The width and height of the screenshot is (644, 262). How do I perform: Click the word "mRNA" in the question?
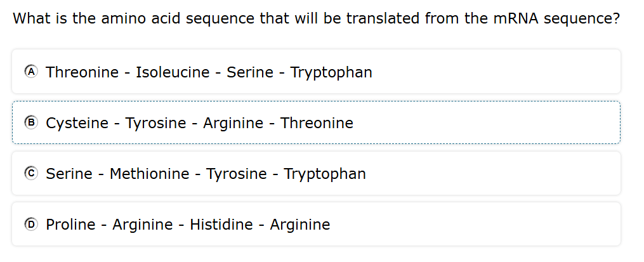(x=514, y=18)
